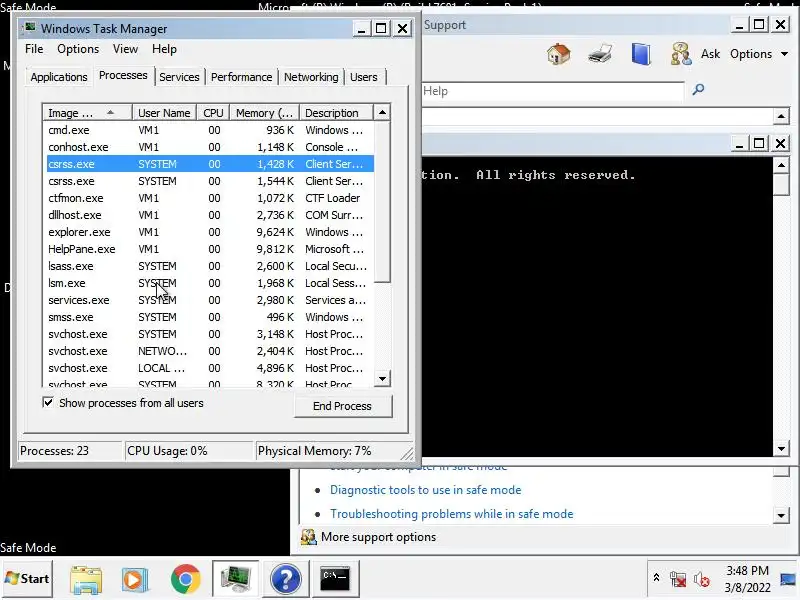This screenshot has height=600, width=800.
Task: Select the lsass.exe process
Action: point(208,266)
